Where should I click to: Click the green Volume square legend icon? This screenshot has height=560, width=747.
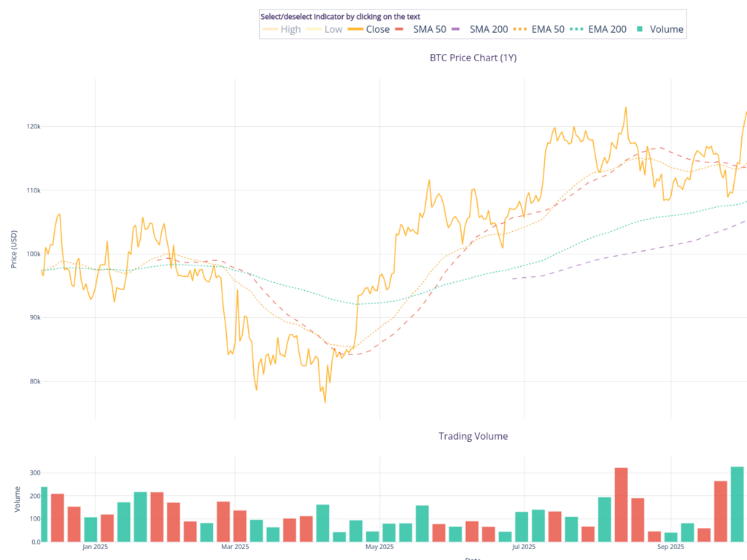pyautogui.click(x=640, y=29)
